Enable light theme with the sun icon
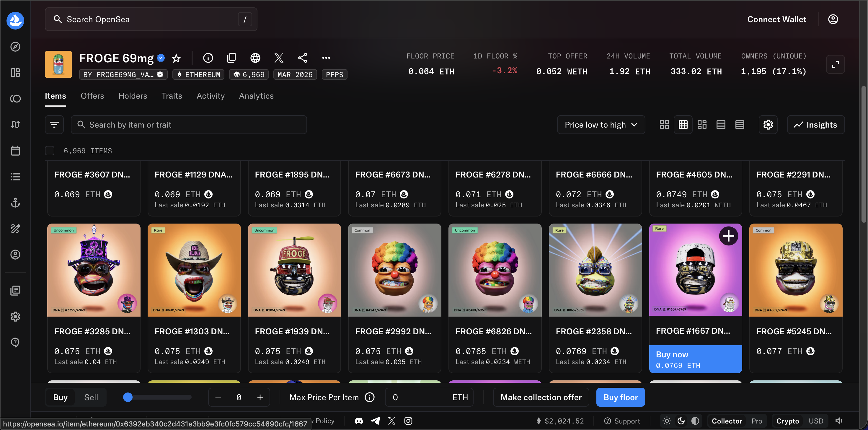868x430 pixels. point(667,421)
